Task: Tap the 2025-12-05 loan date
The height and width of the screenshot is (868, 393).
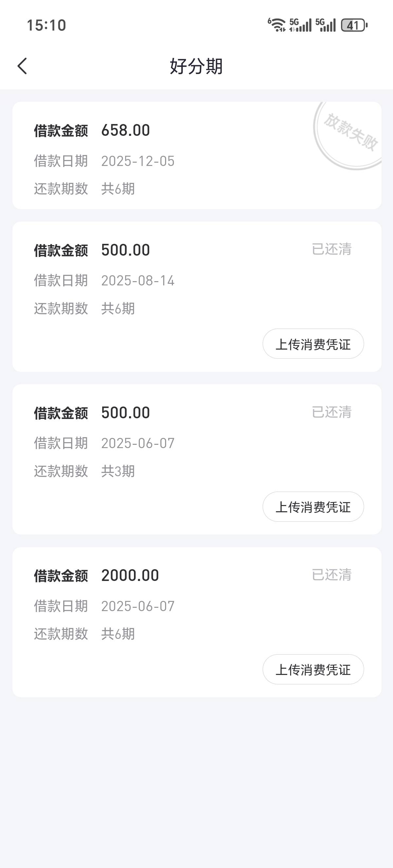Action: coord(138,161)
